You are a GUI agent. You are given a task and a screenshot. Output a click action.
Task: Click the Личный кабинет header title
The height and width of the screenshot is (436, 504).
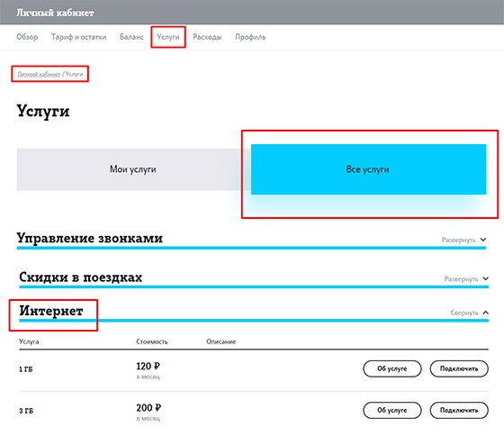55,13
